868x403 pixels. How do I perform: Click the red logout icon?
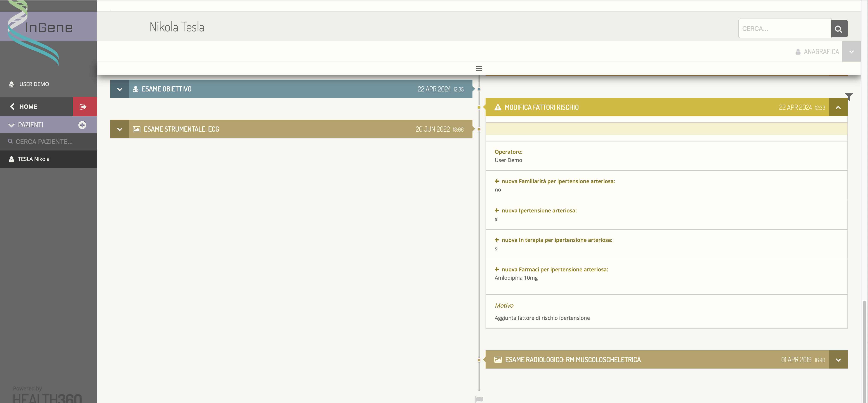[x=83, y=107]
